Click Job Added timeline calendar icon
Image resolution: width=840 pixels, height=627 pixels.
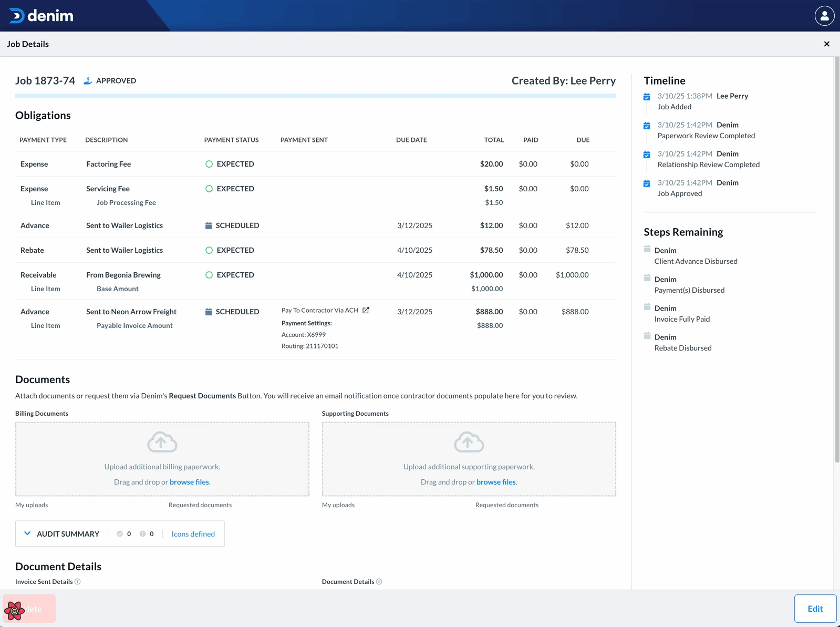pyautogui.click(x=647, y=97)
